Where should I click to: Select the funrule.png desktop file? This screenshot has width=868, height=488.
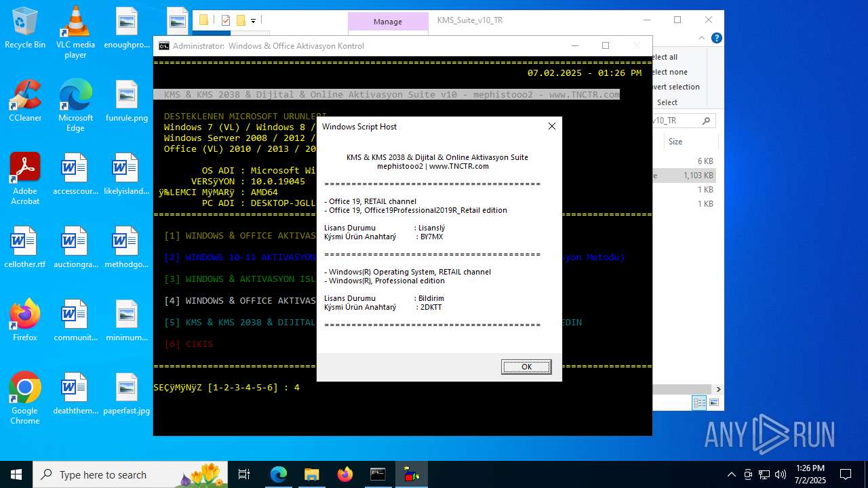click(127, 101)
